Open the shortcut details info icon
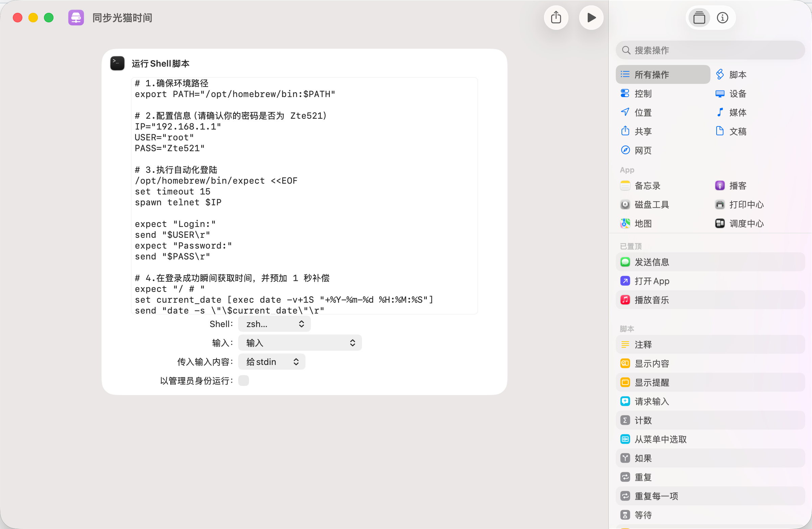812x529 pixels. coord(722,18)
